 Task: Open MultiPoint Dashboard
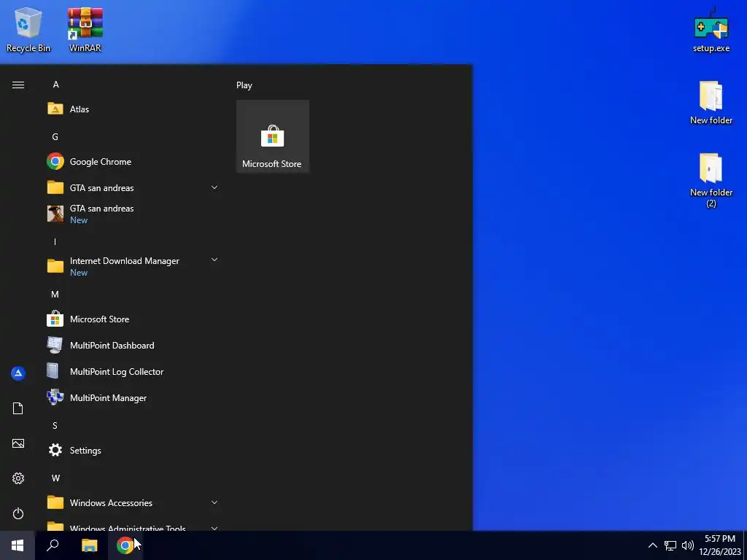(133, 345)
